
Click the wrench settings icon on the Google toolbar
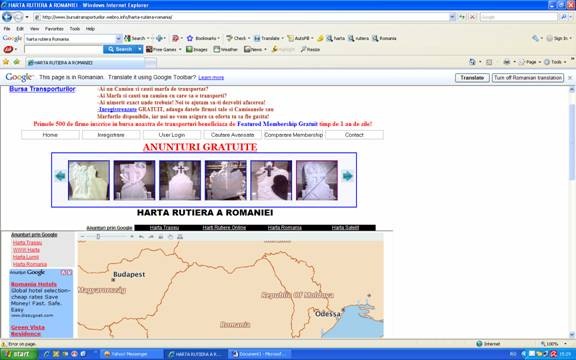[535, 38]
